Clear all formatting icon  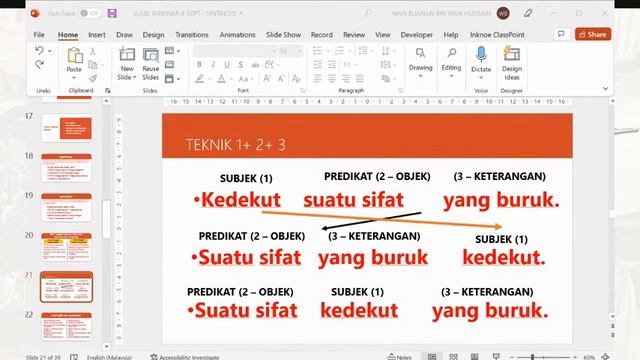coord(297,78)
